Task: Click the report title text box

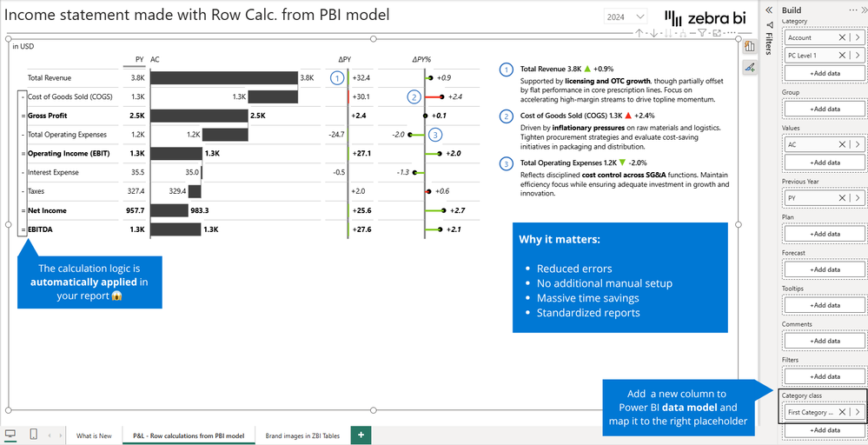Action: point(196,15)
